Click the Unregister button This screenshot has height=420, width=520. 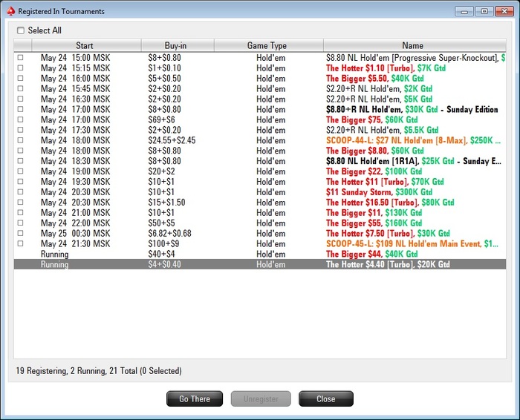(x=261, y=398)
